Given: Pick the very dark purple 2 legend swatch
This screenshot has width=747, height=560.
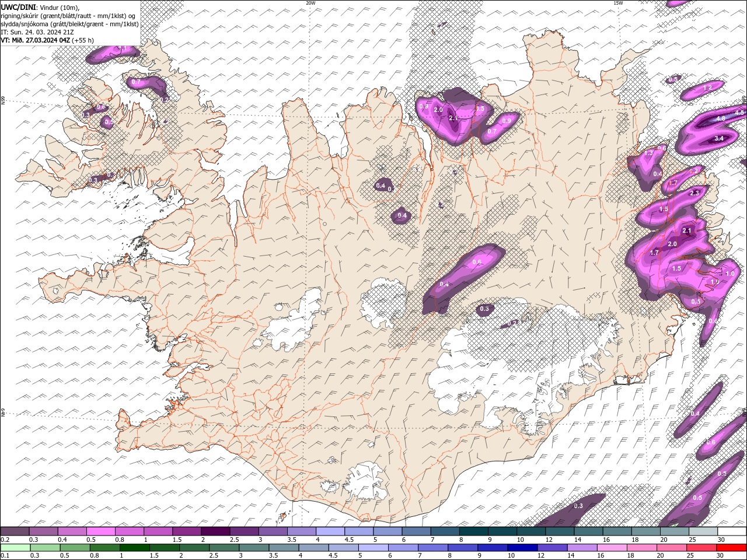Looking at the screenshot, I should [215, 531].
